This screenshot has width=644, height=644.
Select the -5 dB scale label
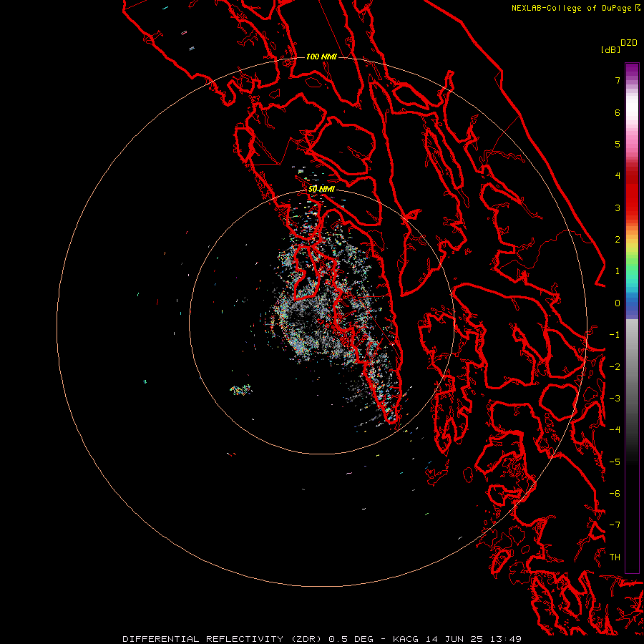(615, 462)
